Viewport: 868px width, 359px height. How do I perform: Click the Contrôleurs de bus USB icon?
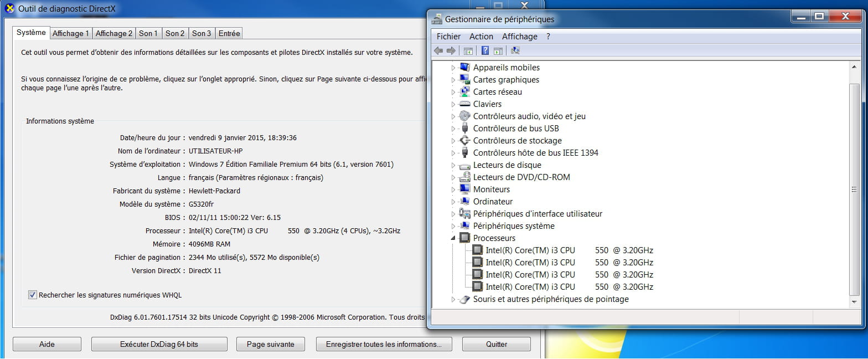[465, 129]
